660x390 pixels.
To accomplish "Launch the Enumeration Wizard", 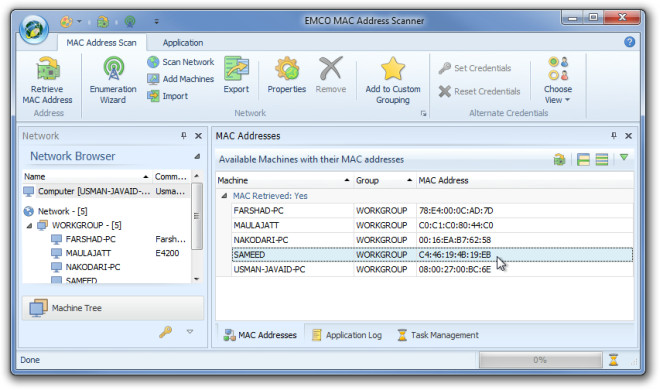I will point(113,80).
